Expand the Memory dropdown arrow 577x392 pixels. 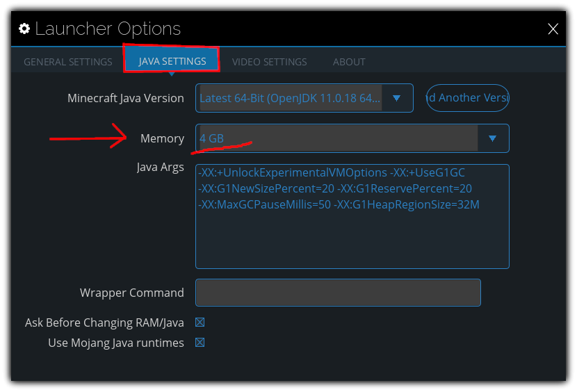click(493, 138)
